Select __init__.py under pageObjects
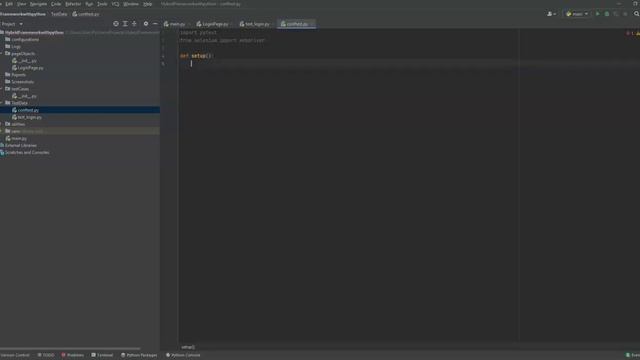 click(x=27, y=61)
